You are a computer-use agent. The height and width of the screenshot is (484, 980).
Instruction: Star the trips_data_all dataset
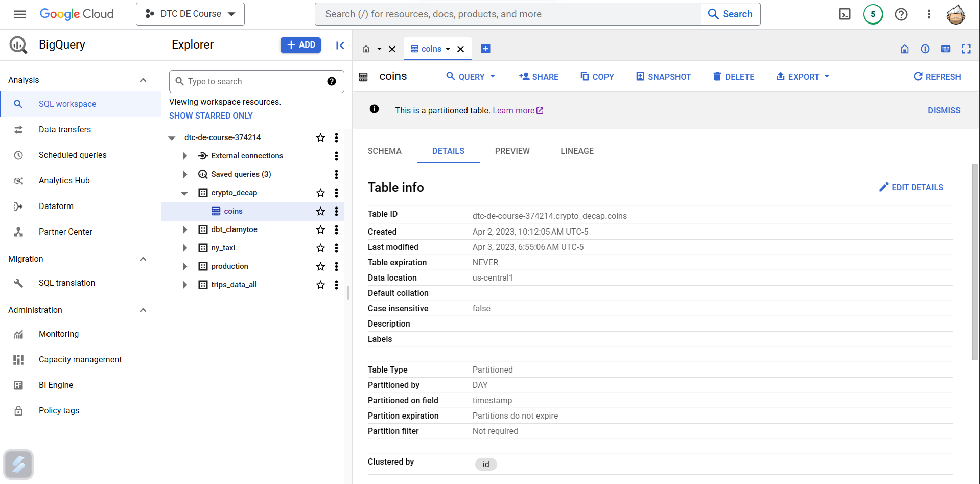pyautogui.click(x=320, y=285)
